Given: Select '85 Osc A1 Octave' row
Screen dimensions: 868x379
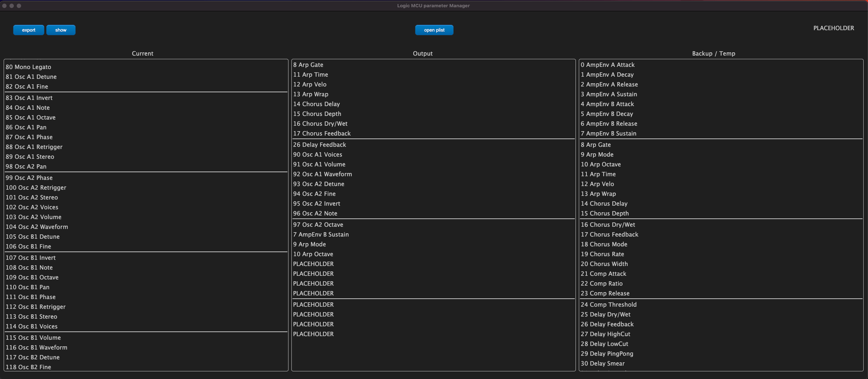Looking at the screenshot, I should 146,117.
